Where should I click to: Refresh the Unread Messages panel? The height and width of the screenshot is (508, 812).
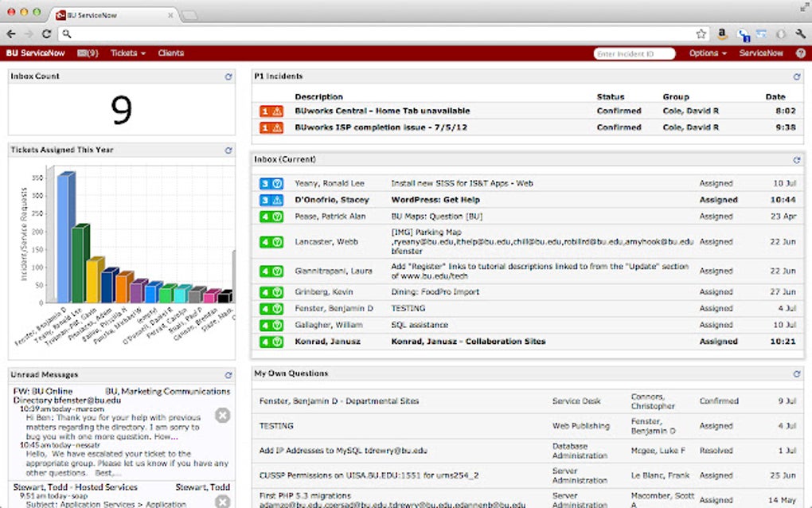coord(230,374)
